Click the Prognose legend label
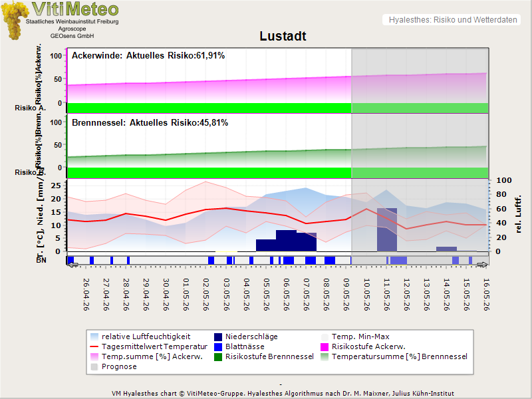 [x=119, y=367]
